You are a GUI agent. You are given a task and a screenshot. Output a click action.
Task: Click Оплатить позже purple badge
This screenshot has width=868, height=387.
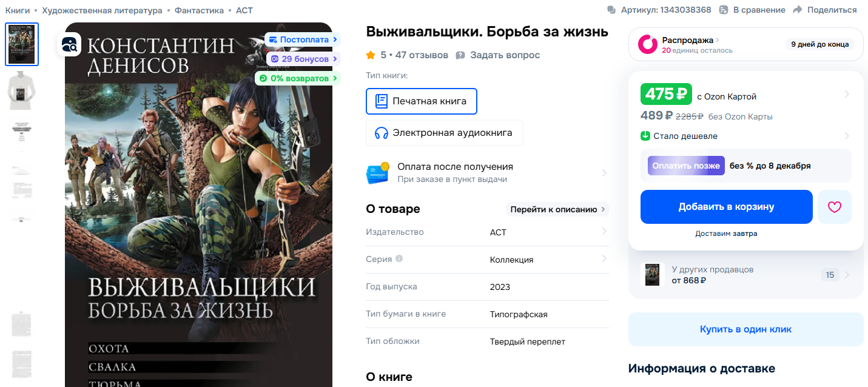coord(686,166)
